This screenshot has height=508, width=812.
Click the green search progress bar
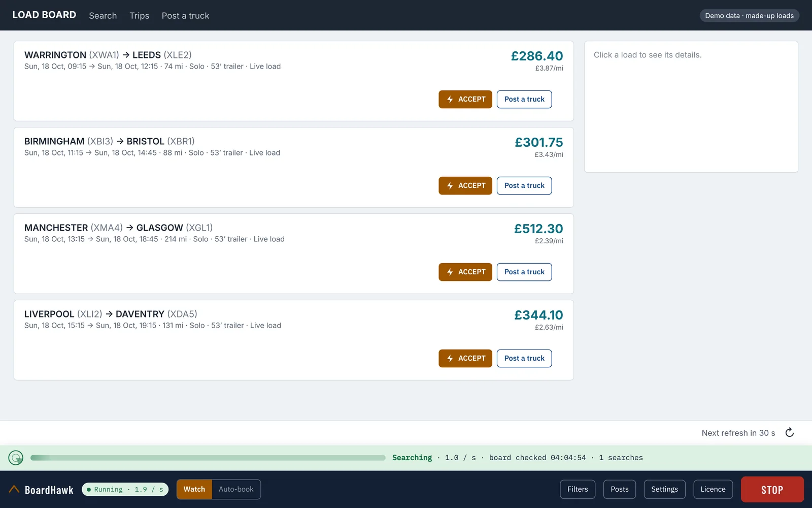(208, 458)
